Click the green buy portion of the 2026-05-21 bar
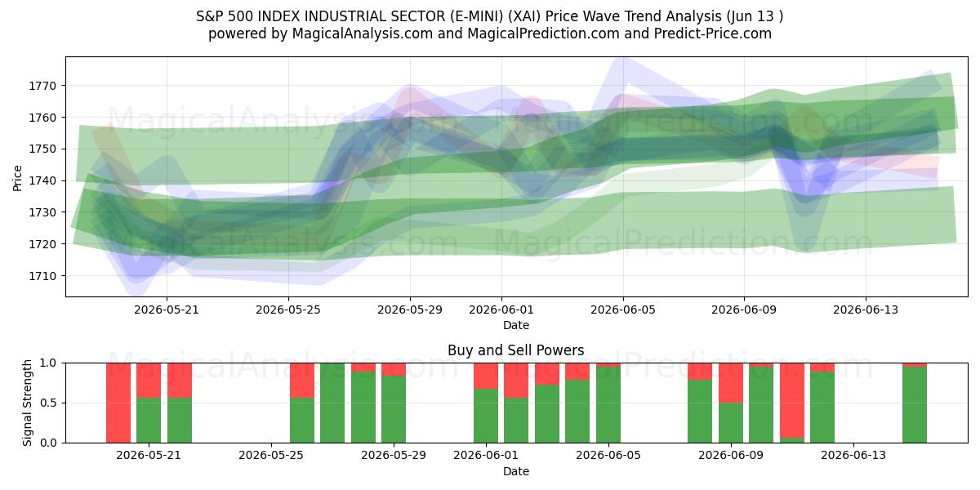 click(x=149, y=421)
